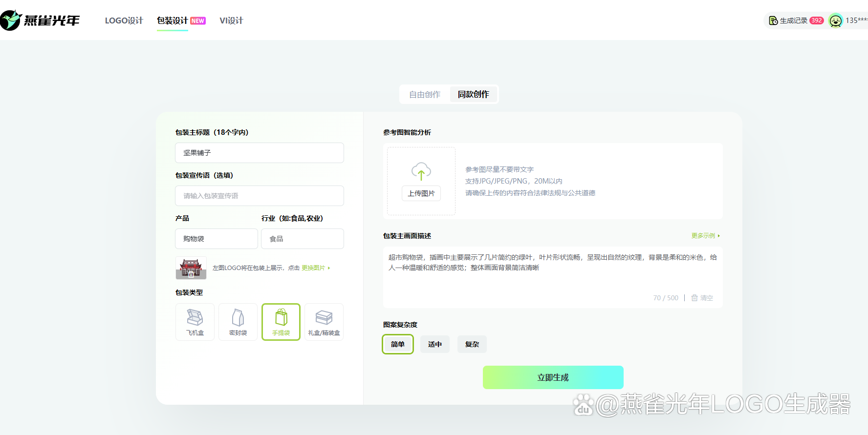The height and width of the screenshot is (435, 868).
Task: Click the 燕雀光年 bird logo
Action: pos(11,21)
